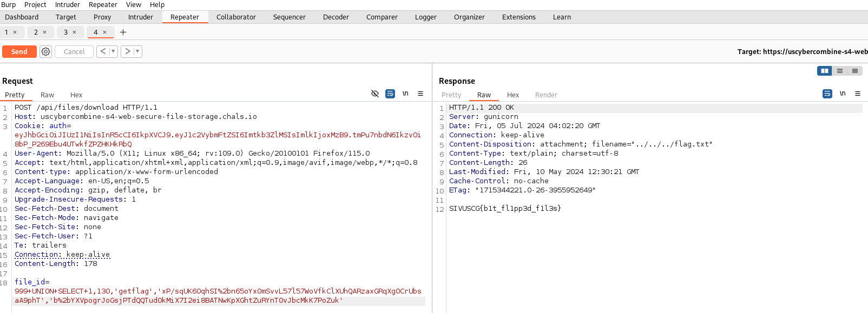868x313 pixels.
Task: Close Repeater tab 3
Action: (75, 32)
